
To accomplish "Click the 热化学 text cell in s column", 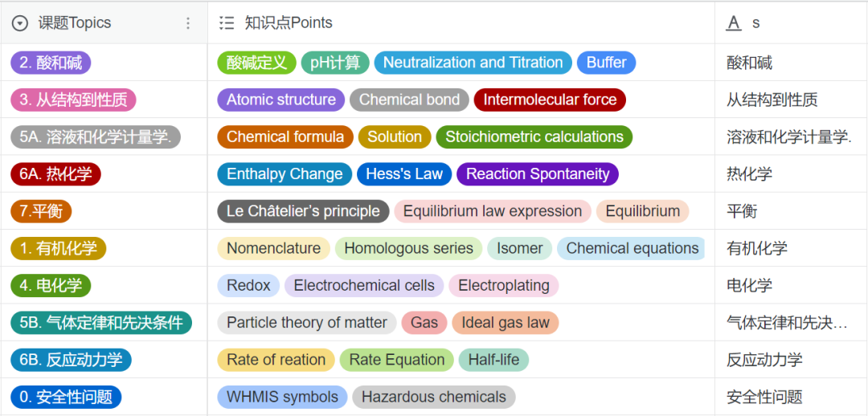I will [x=749, y=174].
